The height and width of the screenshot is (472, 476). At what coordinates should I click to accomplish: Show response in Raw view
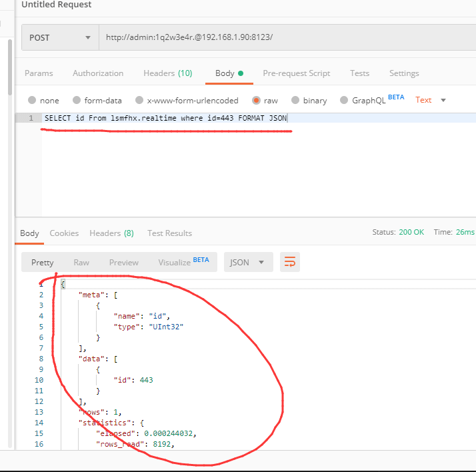pos(81,263)
